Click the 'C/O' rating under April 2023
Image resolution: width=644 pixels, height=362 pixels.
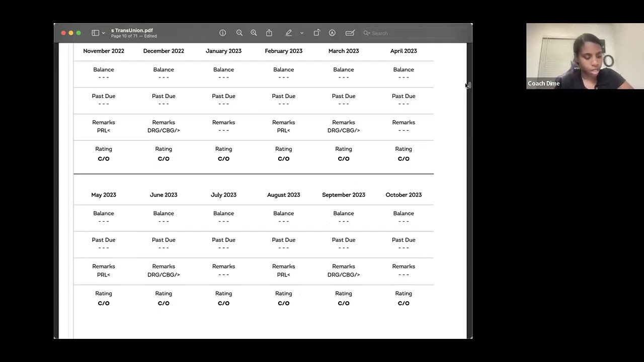click(x=404, y=159)
